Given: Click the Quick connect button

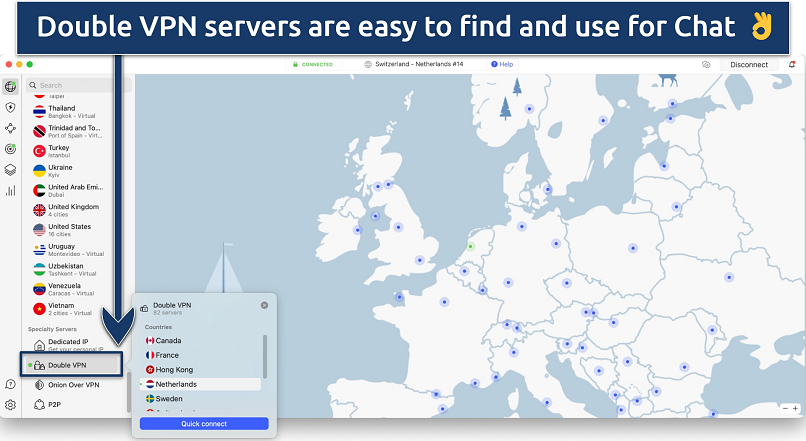Looking at the screenshot, I should click(x=204, y=424).
